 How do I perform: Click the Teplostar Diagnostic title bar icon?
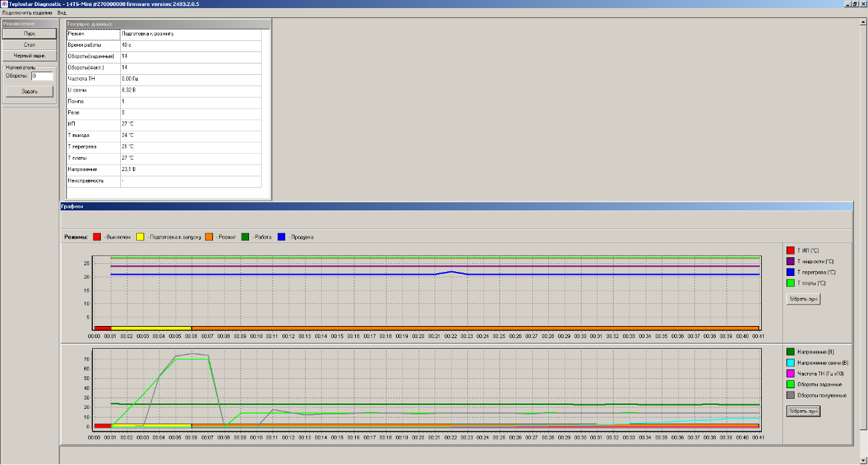coord(4,4)
